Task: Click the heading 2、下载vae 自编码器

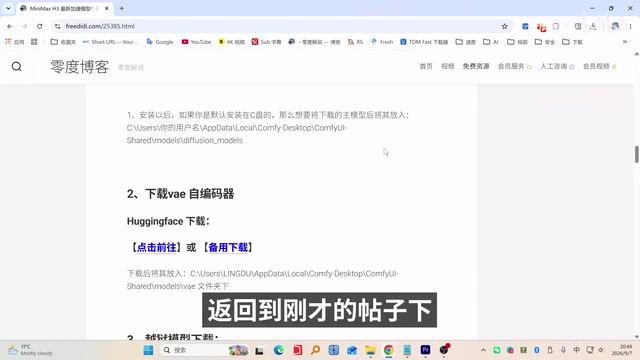Action: point(180,194)
